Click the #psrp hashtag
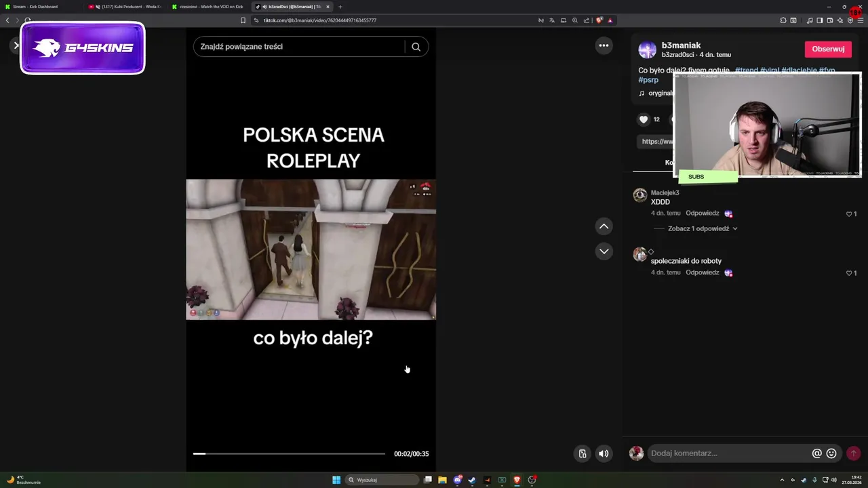Viewport: 868px width, 488px height. 648,80
